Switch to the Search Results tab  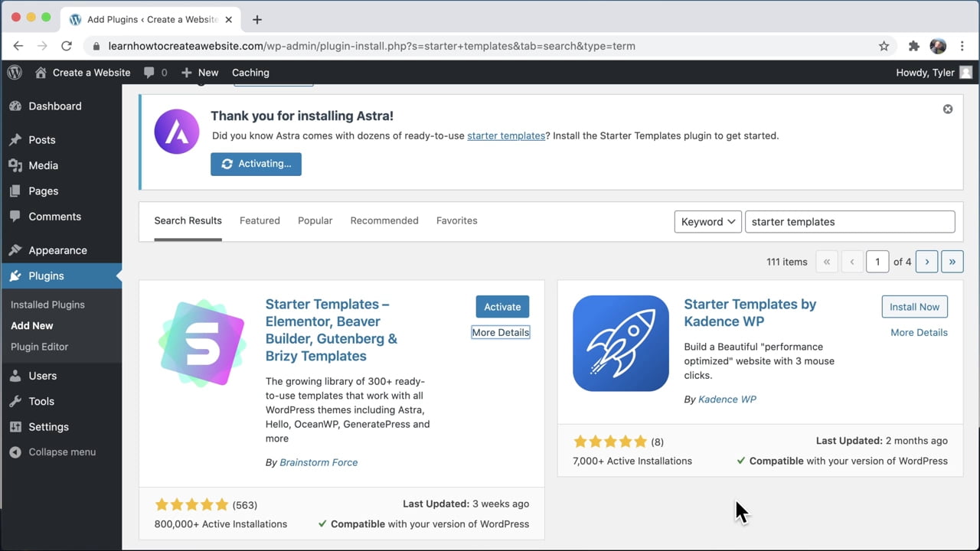[x=188, y=220]
